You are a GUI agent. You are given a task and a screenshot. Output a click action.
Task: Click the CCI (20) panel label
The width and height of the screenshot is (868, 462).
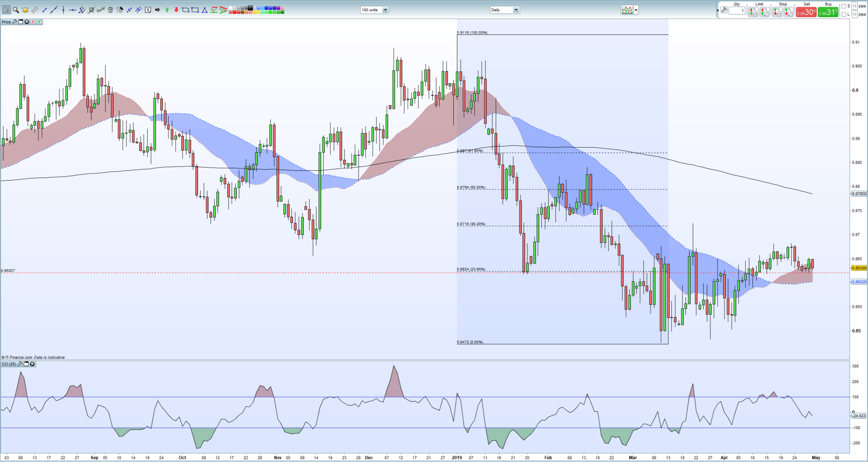point(9,364)
